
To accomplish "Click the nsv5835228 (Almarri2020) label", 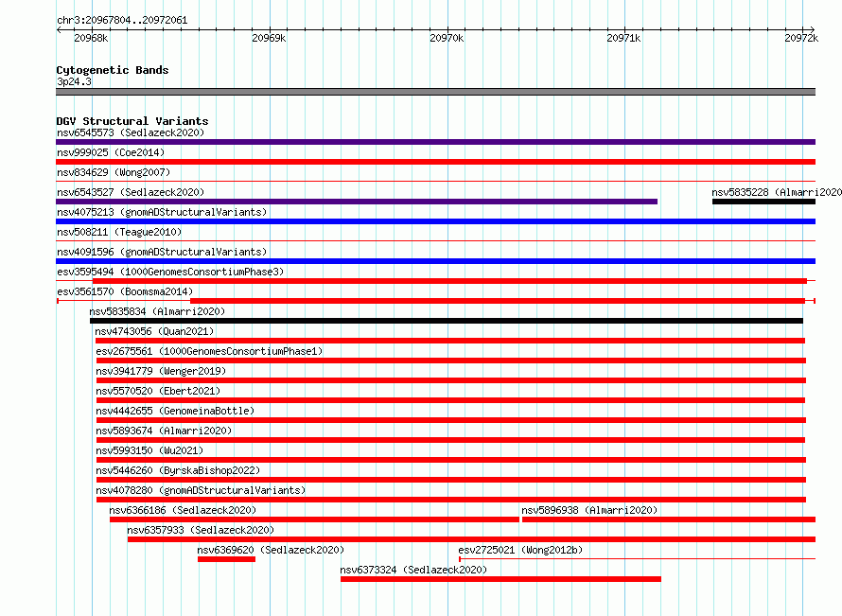I will [777, 192].
